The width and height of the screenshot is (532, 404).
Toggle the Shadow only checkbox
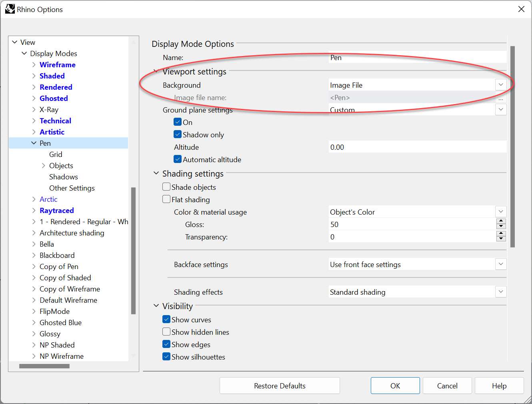[x=178, y=134]
